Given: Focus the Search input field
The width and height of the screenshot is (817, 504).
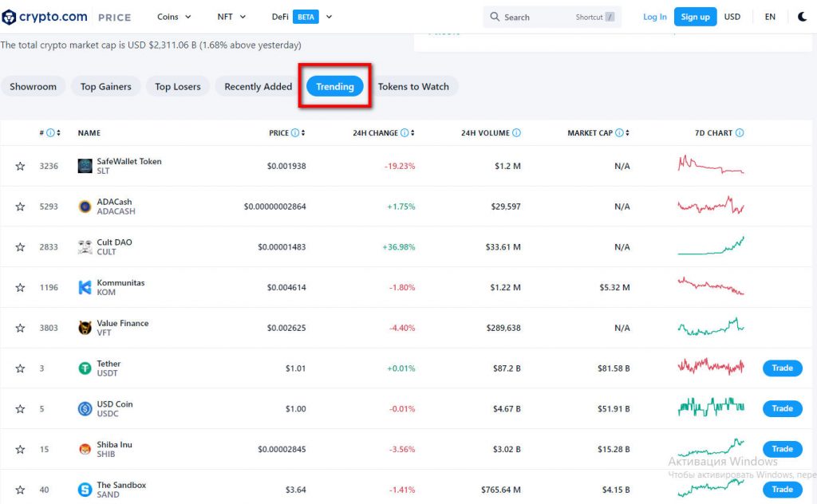Looking at the screenshot, I should (x=552, y=18).
